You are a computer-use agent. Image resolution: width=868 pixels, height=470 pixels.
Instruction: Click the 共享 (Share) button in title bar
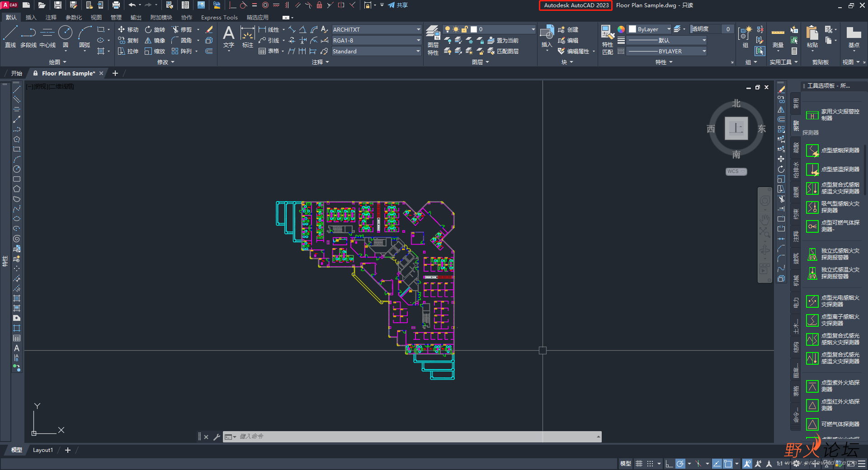point(398,5)
